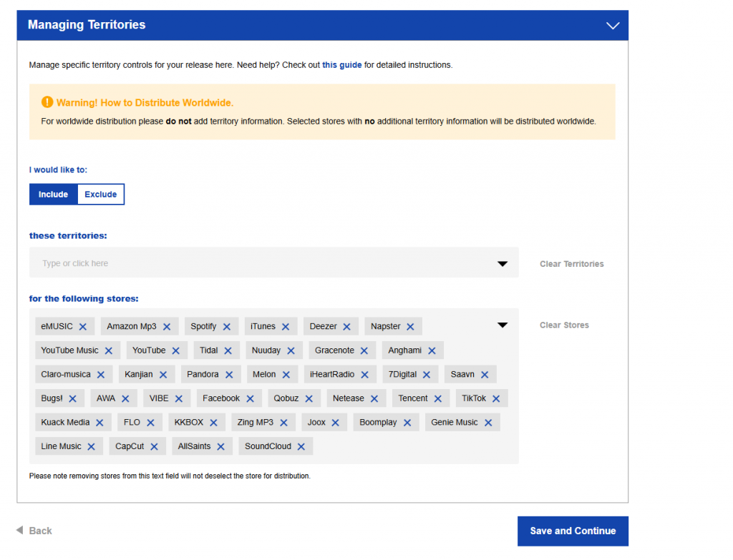The height and width of the screenshot is (560, 733).
Task: Click the territories 'Type or click here' field
Action: coord(258,264)
